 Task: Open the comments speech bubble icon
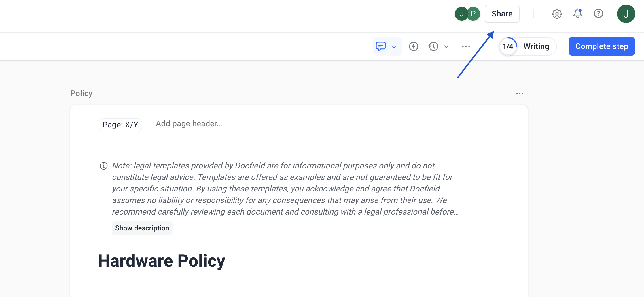(x=381, y=46)
